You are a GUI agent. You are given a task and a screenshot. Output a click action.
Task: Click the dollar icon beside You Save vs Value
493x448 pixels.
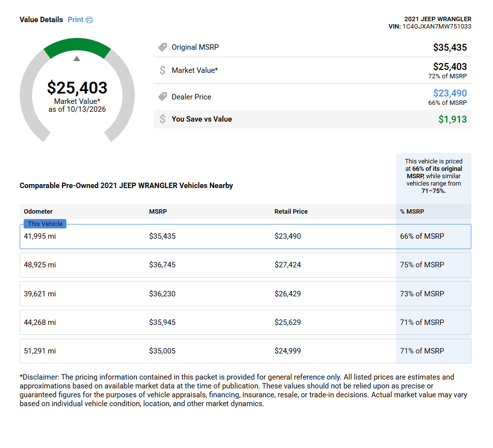tap(162, 119)
